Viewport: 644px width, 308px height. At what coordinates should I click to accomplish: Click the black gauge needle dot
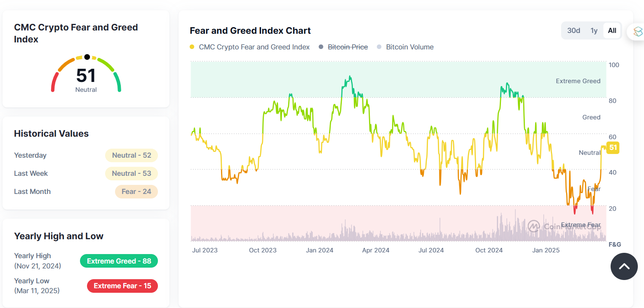click(x=87, y=57)
